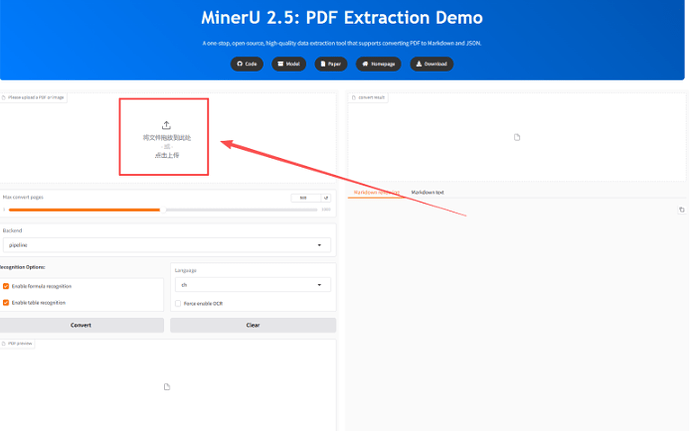Click the upload arrow icon in the drop area
The height and width of the screenshot is (431, 690).
(166, 125)
